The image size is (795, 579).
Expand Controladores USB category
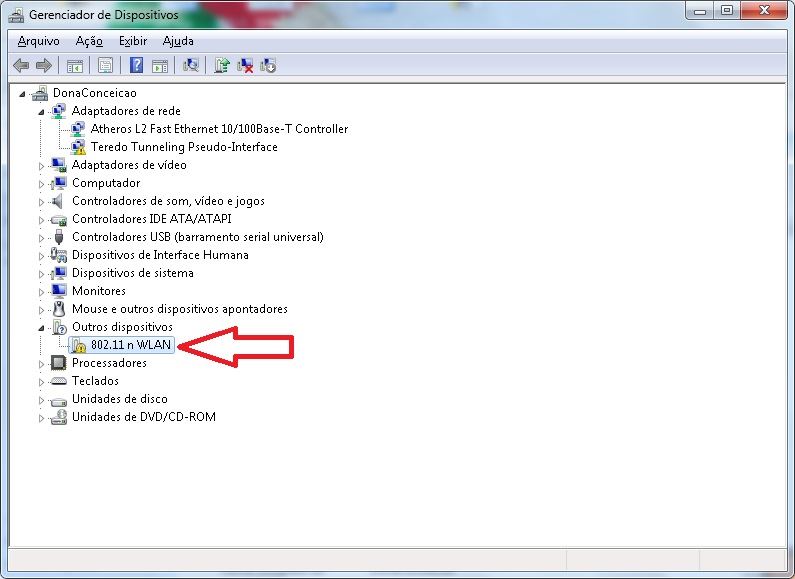pyautogui.click(x=41, y=238)
